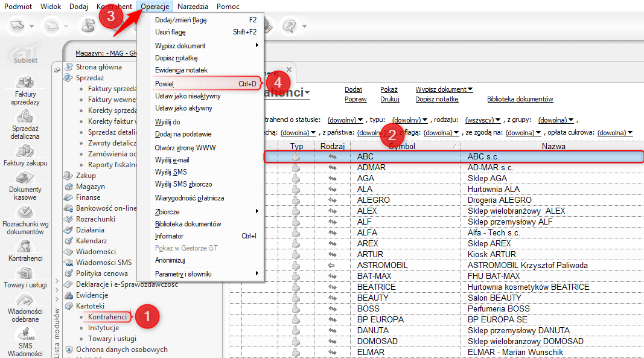This screenshot has width=644, height=358.
Task: Open Rozrachunki wg dokumentów shortcut icon
Action: (25, 213)
